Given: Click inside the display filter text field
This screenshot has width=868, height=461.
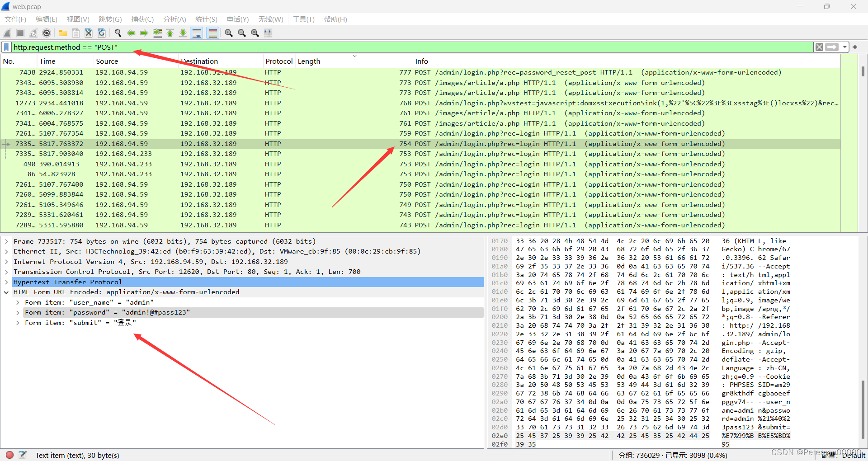Looking at the screenshot, I should [412, 47].
